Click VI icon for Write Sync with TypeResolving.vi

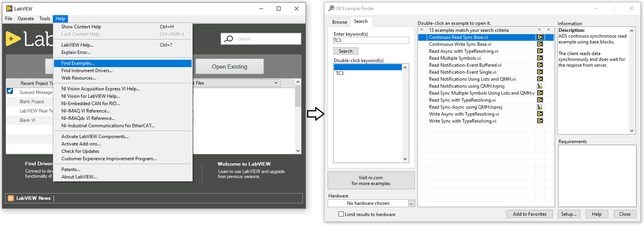click(x=540, y=121)
